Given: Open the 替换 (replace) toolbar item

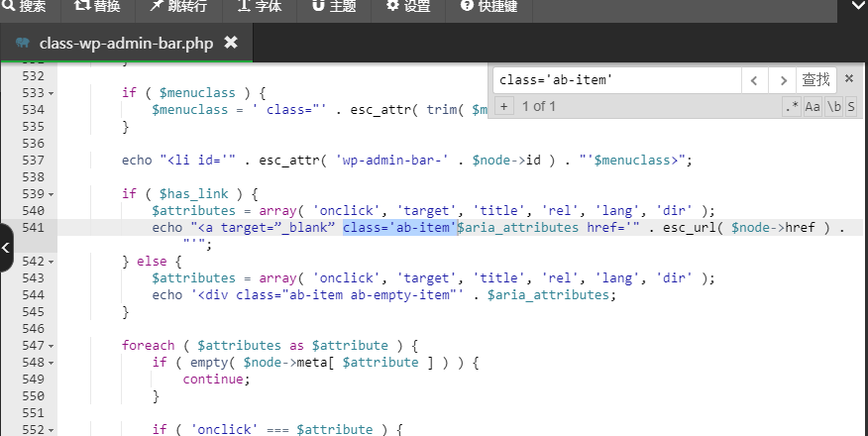Looking at the screenshot, I should click(97, 6).
